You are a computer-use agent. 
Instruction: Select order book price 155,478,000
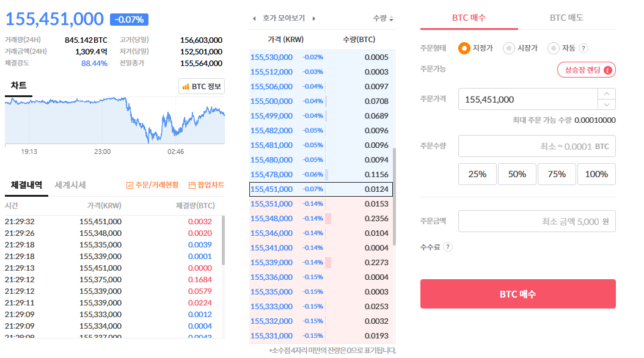click(271, 175)
